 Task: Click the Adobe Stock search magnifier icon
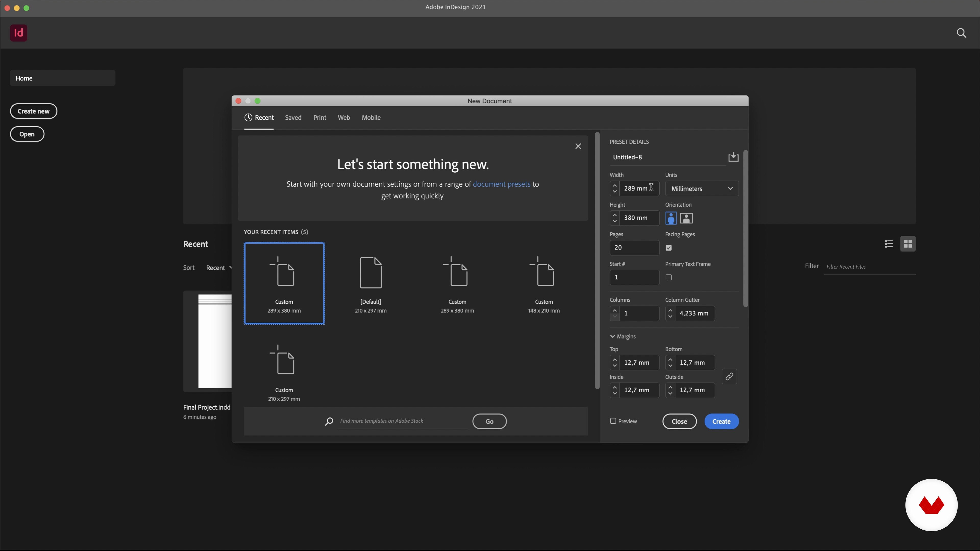pyautogui.click(x=329, y=421)
